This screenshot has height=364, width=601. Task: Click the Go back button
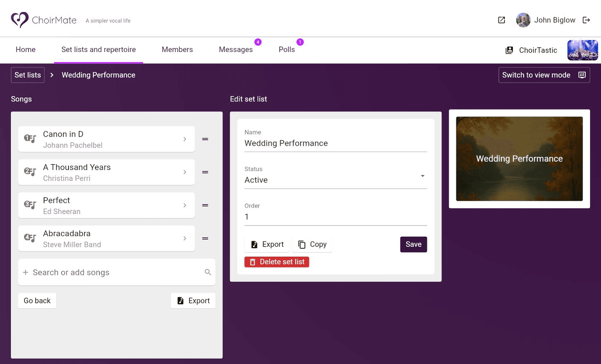click(x=37, y=301)
